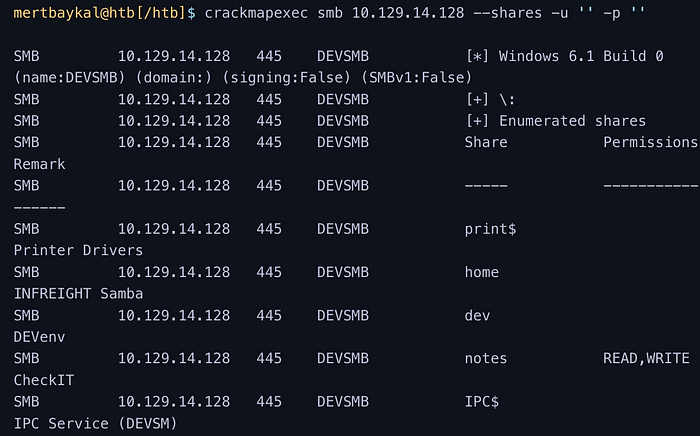Click the notes share name

pos(486,358)
